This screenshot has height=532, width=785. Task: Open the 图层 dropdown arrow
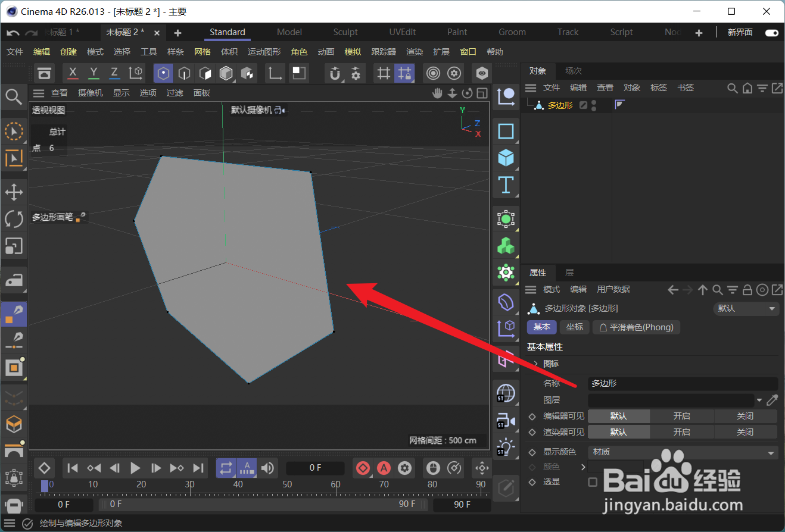760,400
